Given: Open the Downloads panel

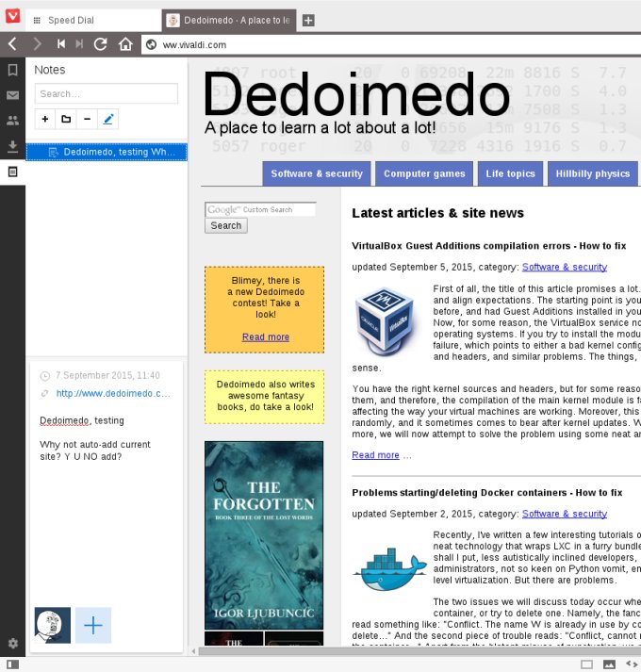Looking at the screenshot, I should pos(12,146).
